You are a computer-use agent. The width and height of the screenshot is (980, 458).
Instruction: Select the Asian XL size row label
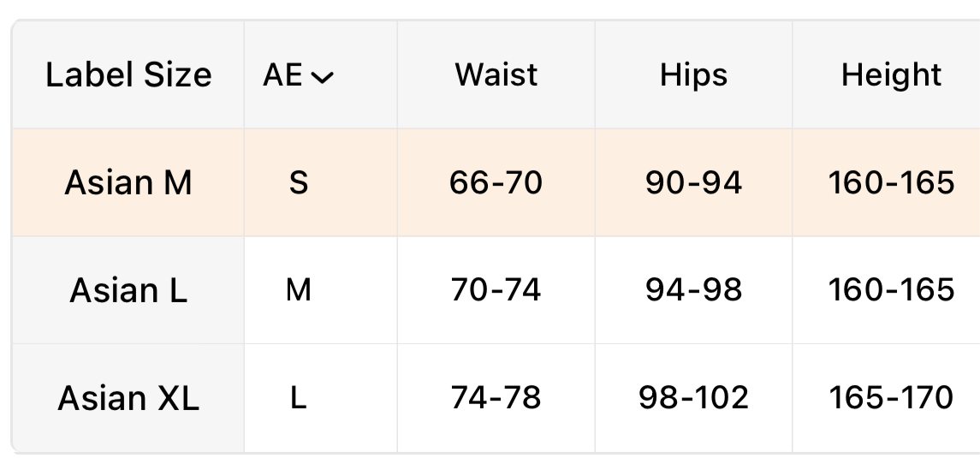[x=128, y=398]
